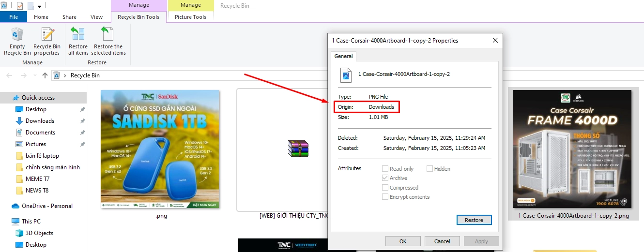The width and height of the screenshot is (644, 252).
Task: Switch to the Home ribbon tab
Action: 41,17
